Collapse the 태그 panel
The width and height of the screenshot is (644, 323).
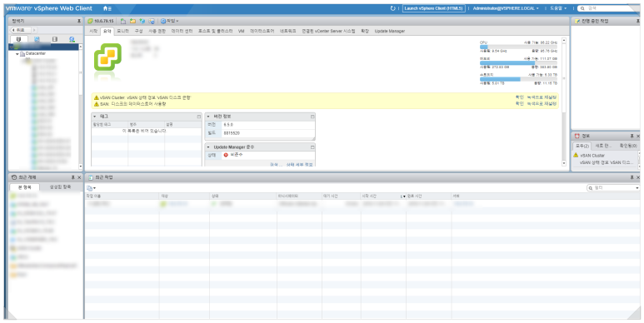[94, 117]
